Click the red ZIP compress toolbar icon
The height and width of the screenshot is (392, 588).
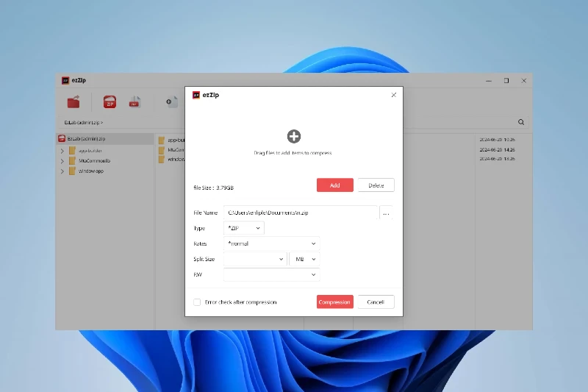click(x=110, y=102)
